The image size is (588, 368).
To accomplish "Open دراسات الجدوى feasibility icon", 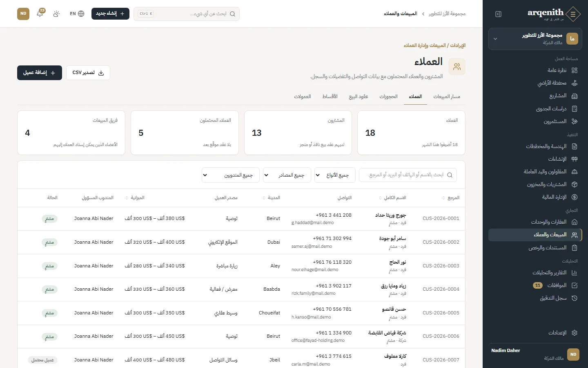I will click(x=575, y=109).
